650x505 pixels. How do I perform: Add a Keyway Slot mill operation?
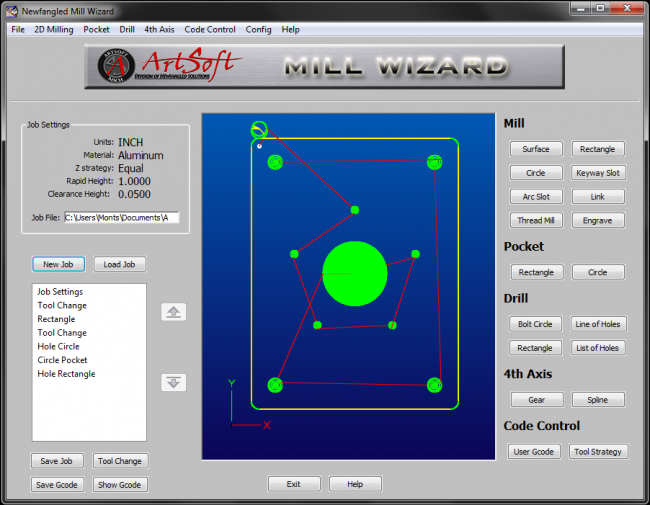(598, 173)
